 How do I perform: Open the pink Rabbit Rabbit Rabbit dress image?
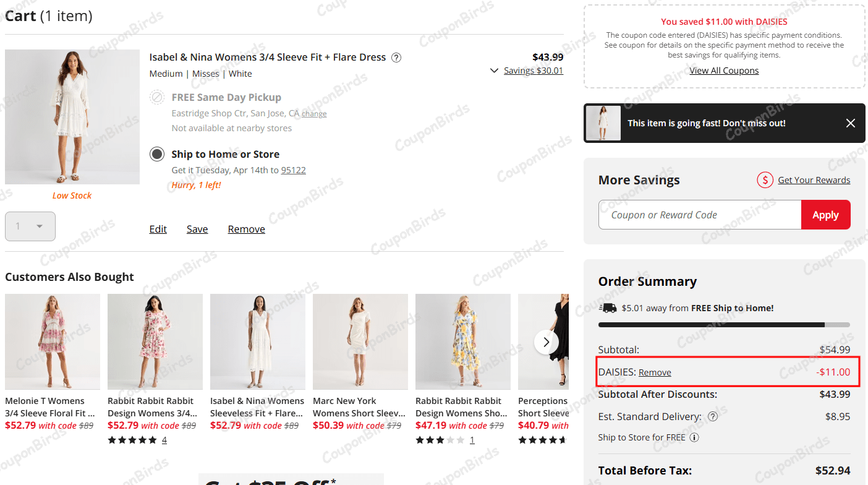[155, 341]
